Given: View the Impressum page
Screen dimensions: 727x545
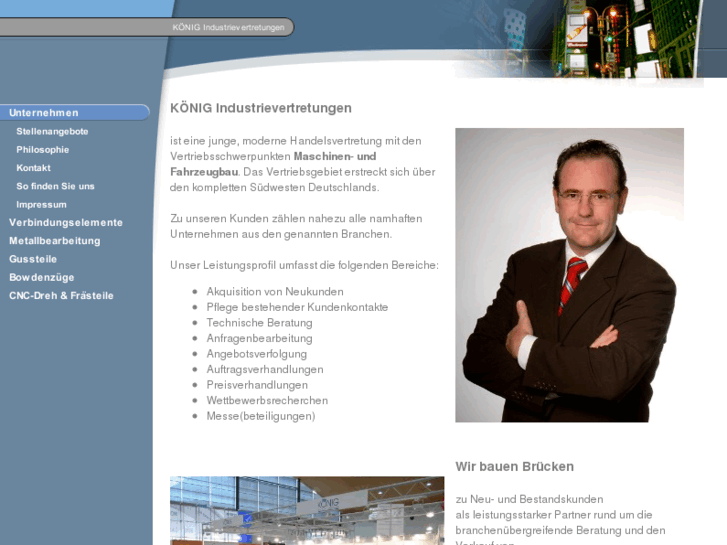Looking at the screenshot, I should pyautogui.click(x=41, y=205).
